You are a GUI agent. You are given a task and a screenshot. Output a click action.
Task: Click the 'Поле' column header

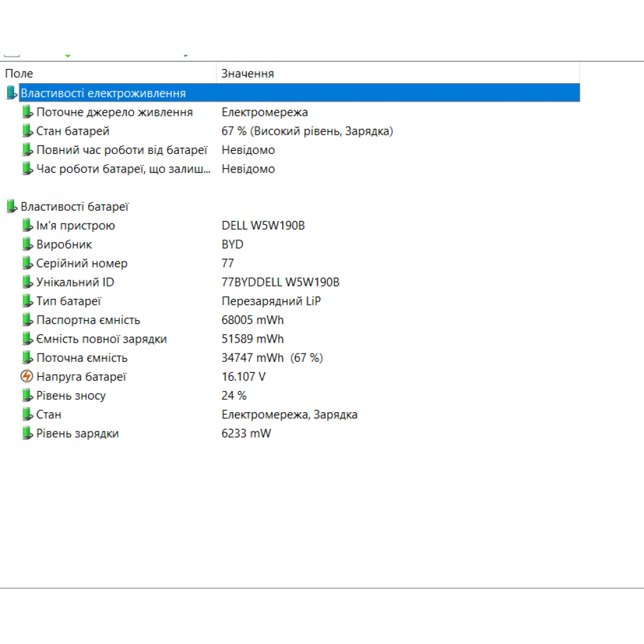tap(19, 73)
